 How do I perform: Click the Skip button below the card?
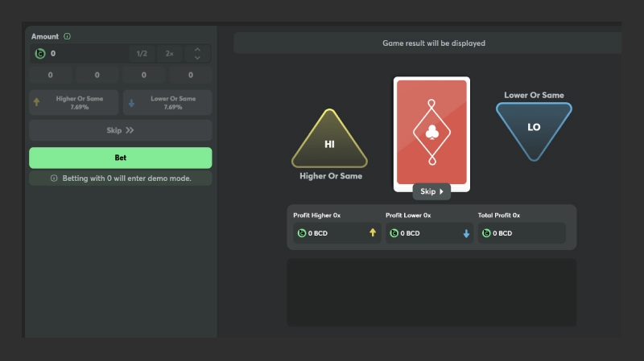point(431,192)
